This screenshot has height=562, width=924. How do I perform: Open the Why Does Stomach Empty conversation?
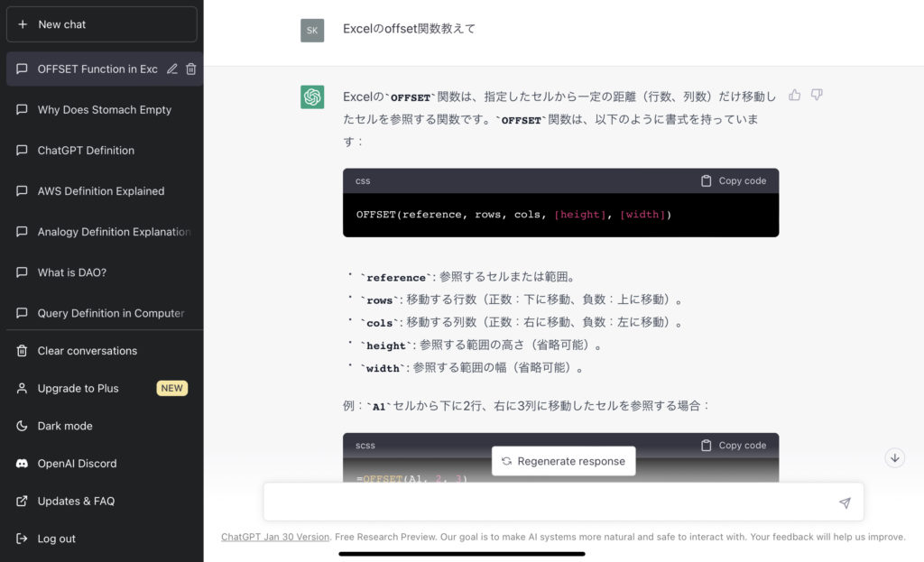click(104, 110)
